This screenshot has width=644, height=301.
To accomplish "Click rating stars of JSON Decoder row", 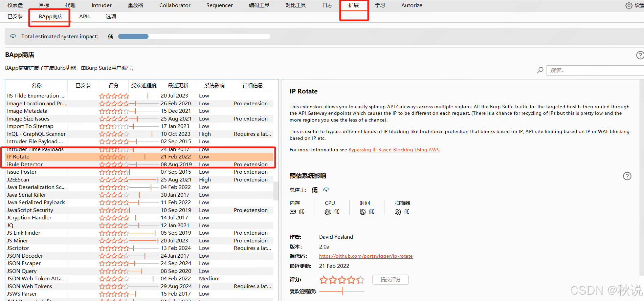I will (x=114, y=256).
